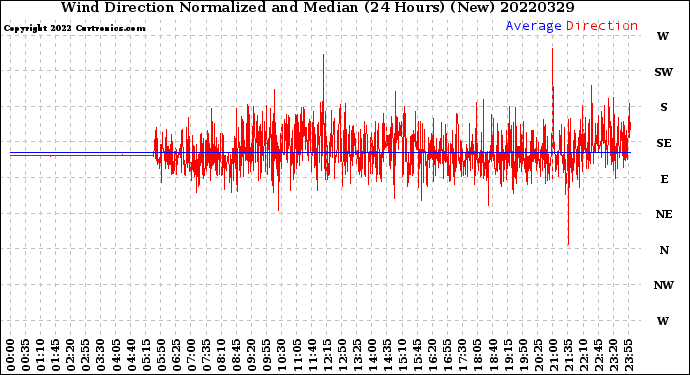Click the 'SE' direction axis label
The height and width of the screenshot is (375, 690).
point(664,143)
